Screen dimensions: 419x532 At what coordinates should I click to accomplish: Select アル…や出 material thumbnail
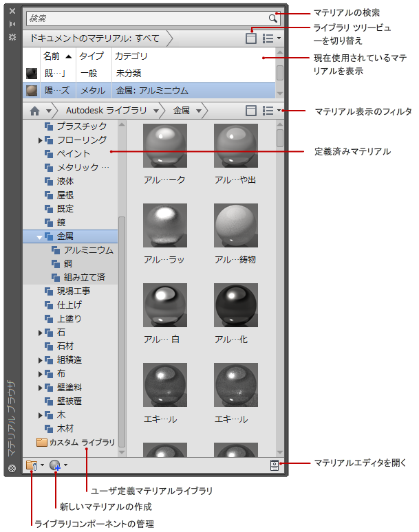236,146
